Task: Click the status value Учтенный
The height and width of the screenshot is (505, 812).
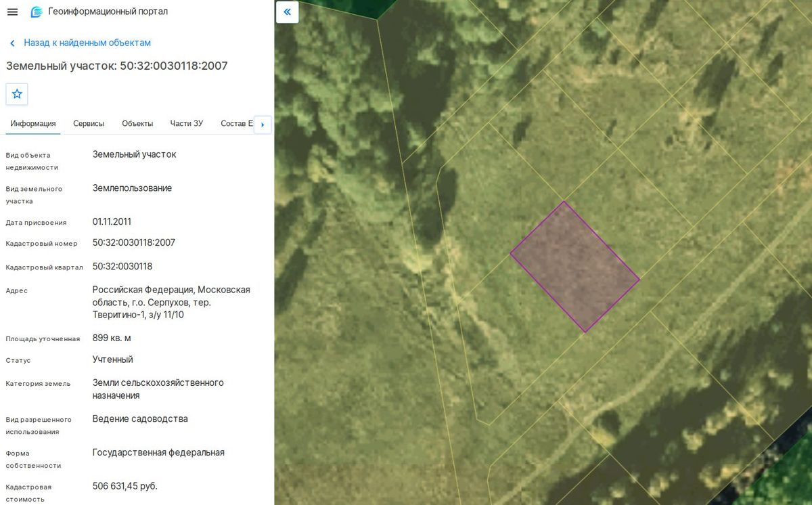Action: tap(113, 359)
